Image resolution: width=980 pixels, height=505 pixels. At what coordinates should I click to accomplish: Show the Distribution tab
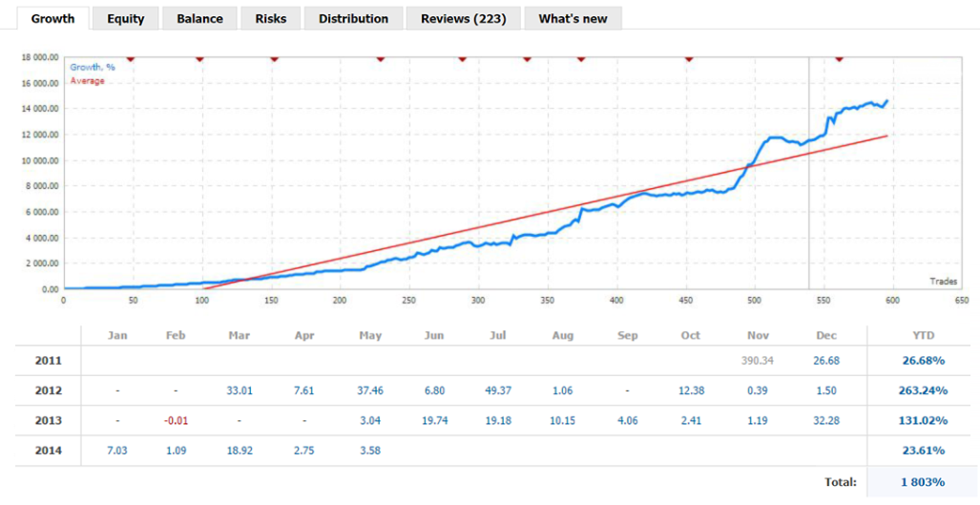click(353, 18)
